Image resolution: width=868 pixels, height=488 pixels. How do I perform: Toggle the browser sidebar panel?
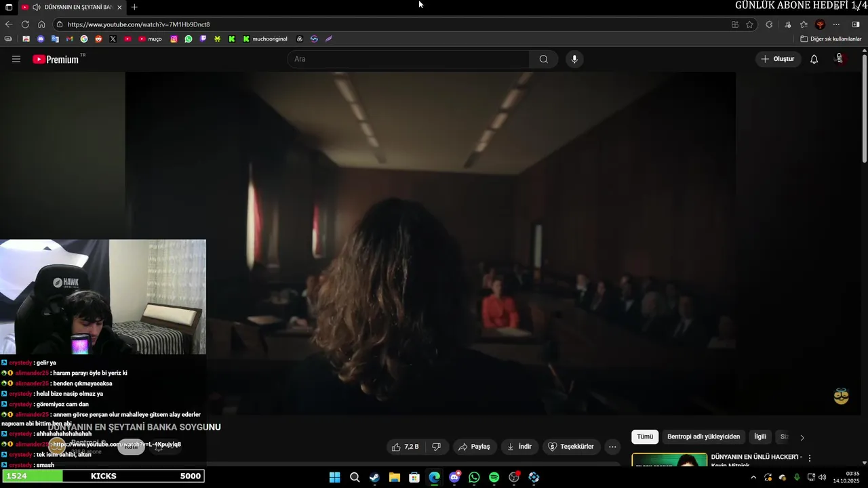(856, 24)
